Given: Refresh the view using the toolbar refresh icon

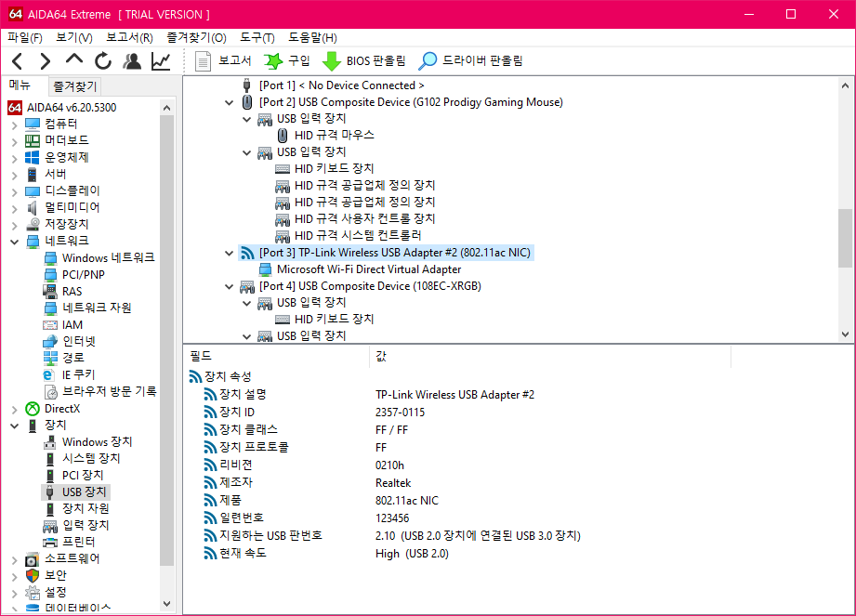Looking at the screenshot, I should pyautogui.click(x=103, y=61).
